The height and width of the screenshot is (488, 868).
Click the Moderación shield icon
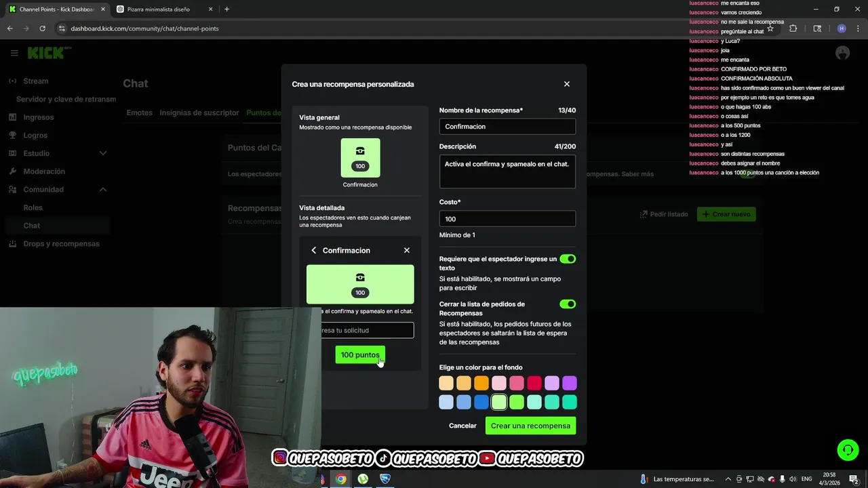(13, 171)
